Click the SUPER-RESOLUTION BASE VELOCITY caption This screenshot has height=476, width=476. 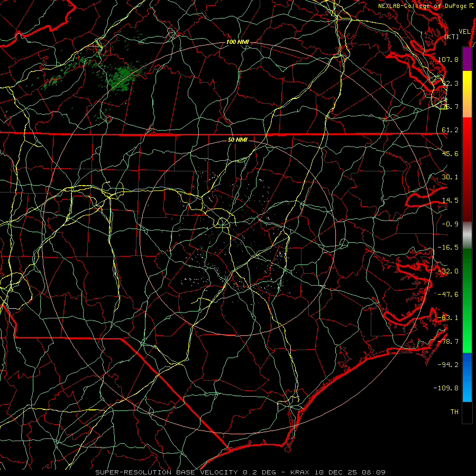point(167,472)
